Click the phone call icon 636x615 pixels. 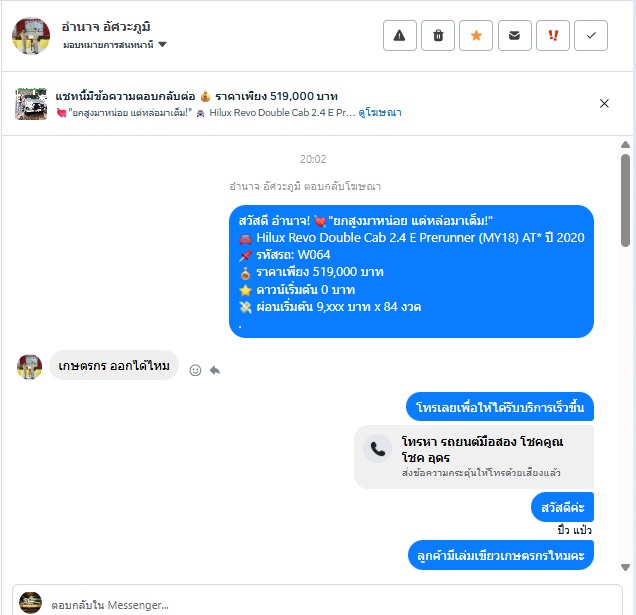(378, 449)
